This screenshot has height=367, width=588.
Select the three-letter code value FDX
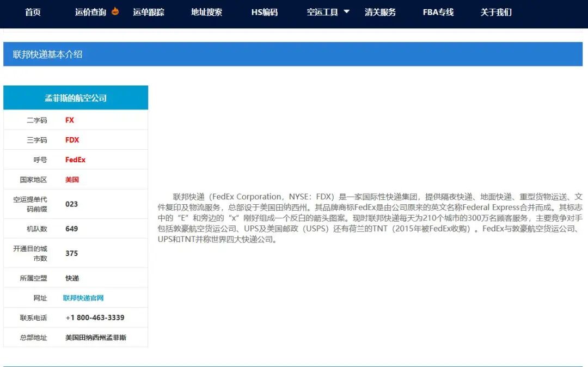[x=72, y=140]
